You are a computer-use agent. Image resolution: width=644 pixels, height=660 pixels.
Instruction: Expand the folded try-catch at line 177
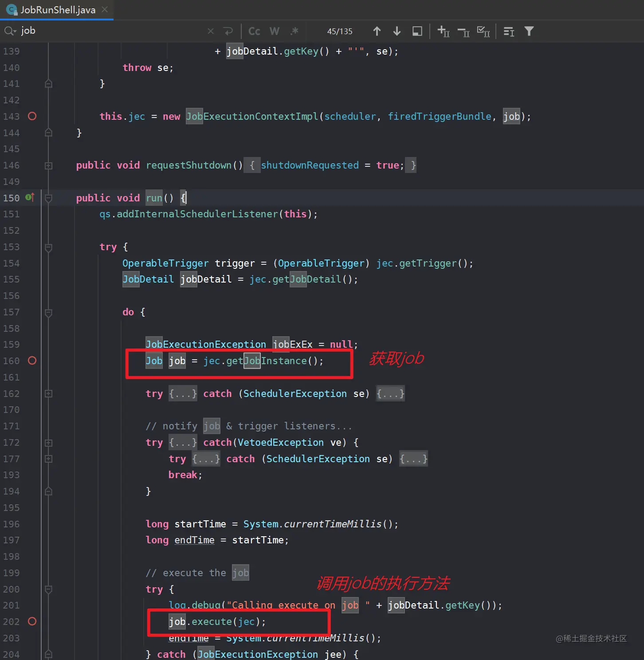coord(49,459)
